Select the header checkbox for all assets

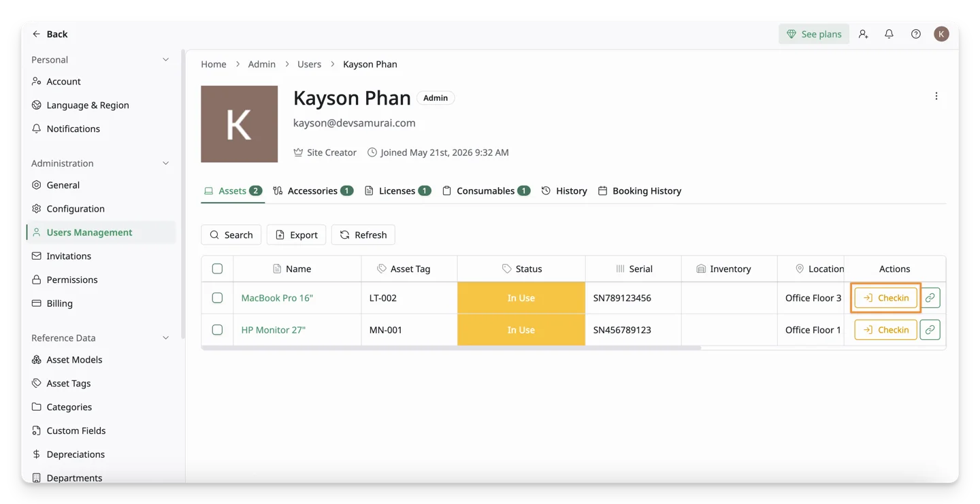[217, 269]
